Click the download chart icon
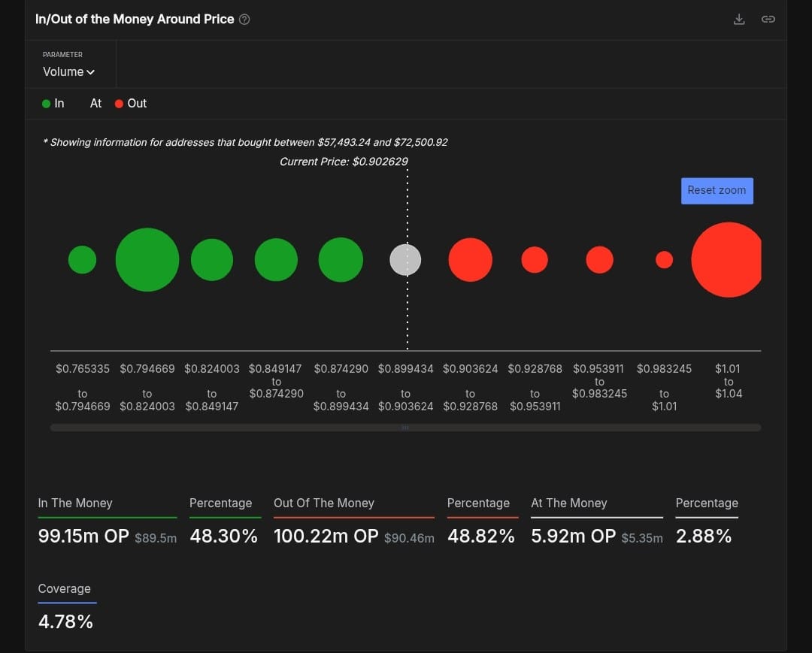The width and height of the screenshot is (812, 653). (739, 20)
